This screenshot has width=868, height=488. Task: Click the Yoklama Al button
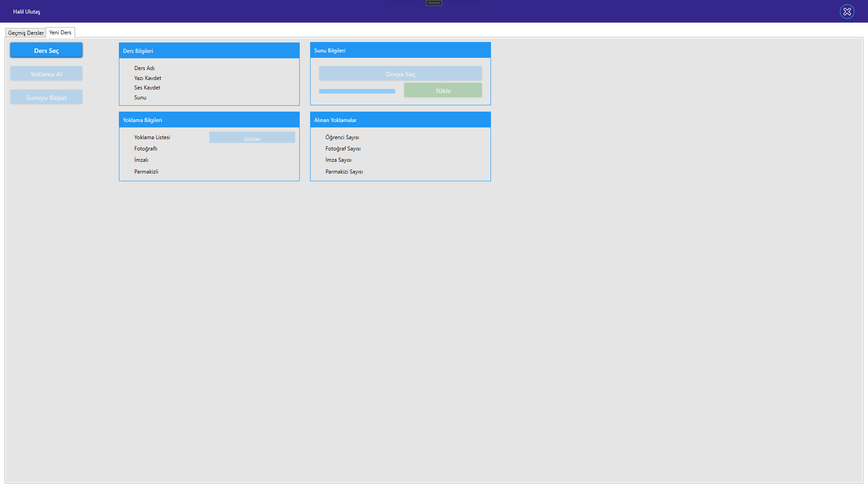46,74
